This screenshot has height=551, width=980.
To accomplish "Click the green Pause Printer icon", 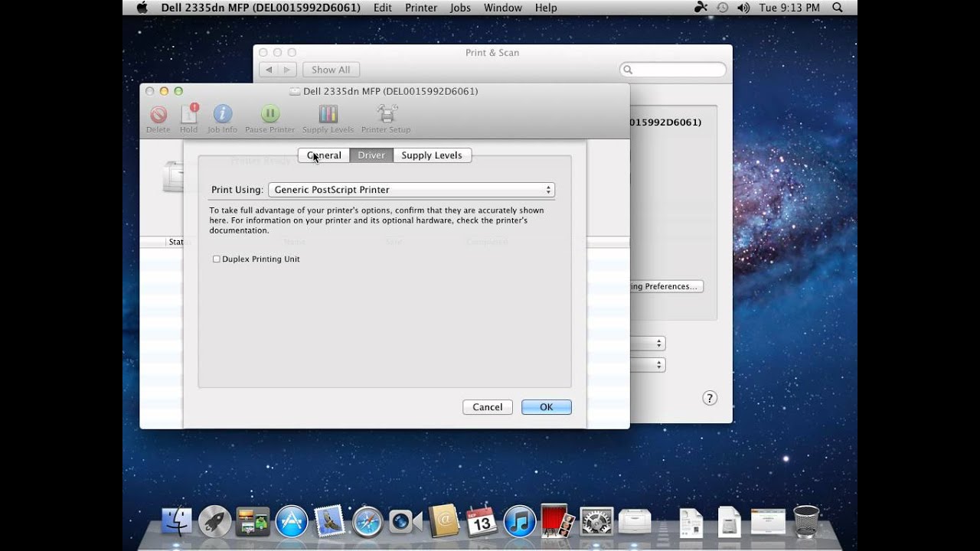I will point(270,115).
